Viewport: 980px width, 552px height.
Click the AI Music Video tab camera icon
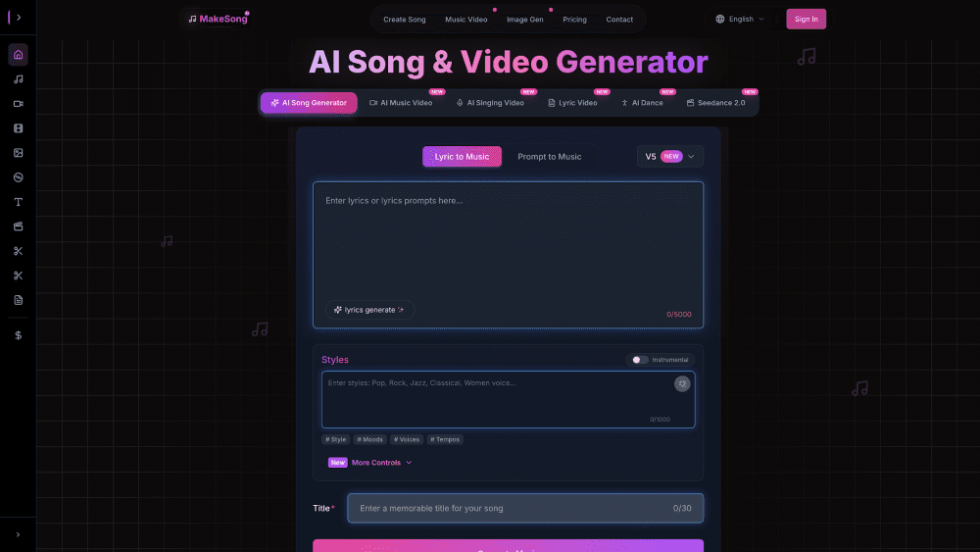[x=373, y=103]
